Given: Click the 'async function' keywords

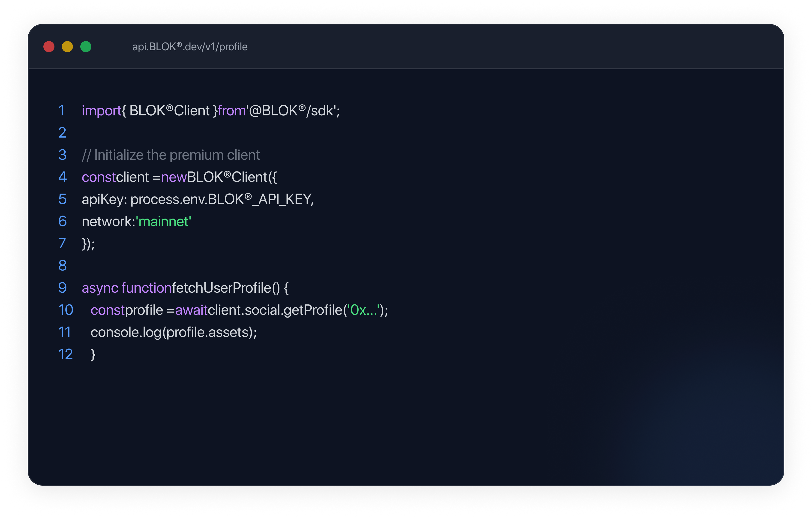Looking at the screenshot, I should pos(127,288).
